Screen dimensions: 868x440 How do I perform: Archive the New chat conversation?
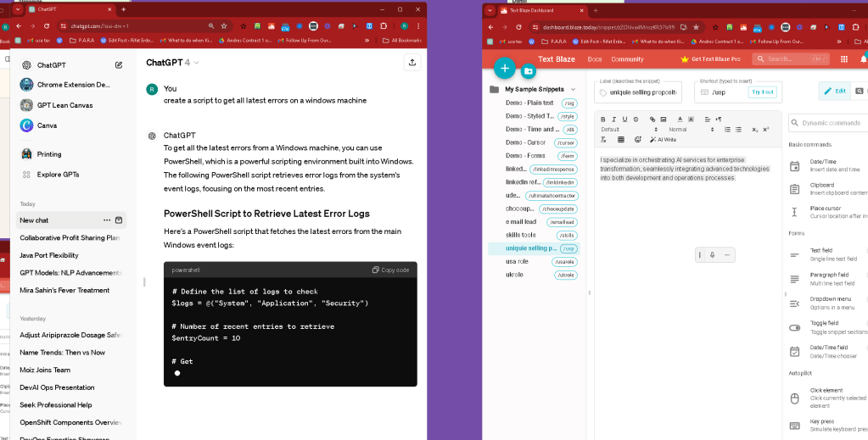click(119, 220)
